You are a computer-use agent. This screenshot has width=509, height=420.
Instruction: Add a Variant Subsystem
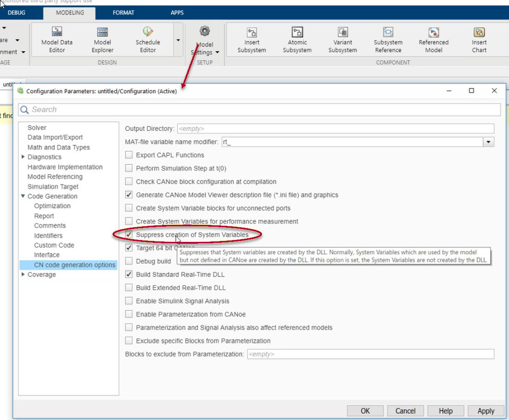pos(342,39)
